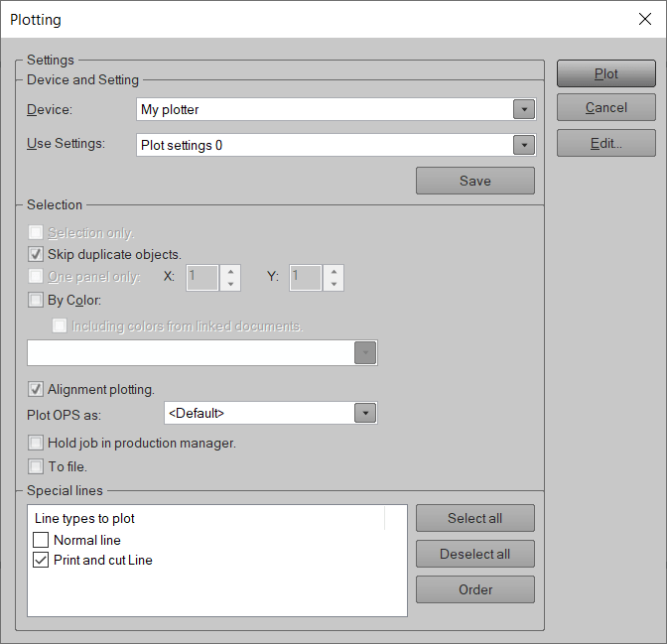Save the current plot settings
Image resolution: width=667 pixels, height=644 pixels.
tap(474, 181)
